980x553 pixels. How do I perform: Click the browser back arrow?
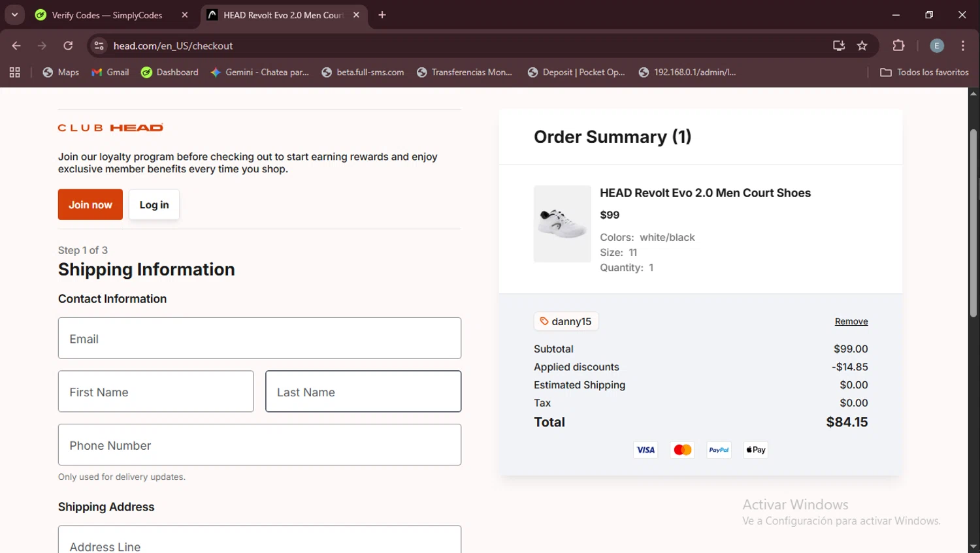click(16, 46)
